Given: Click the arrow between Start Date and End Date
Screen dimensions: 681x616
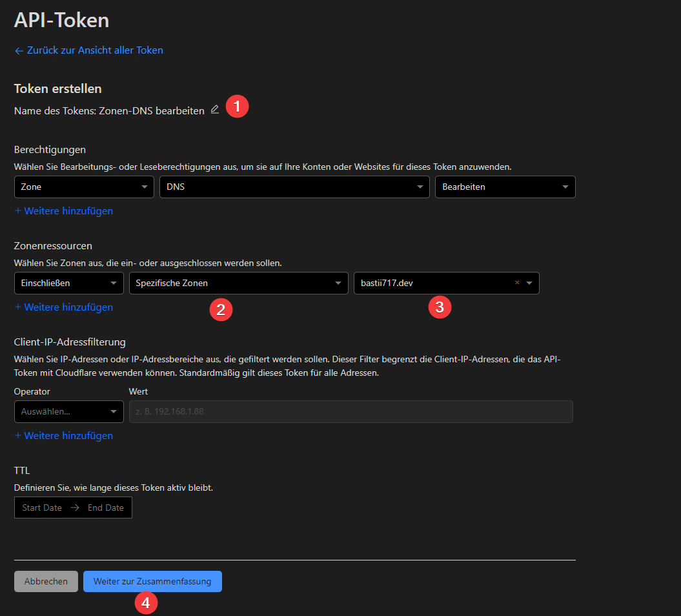Looking at the screenshot, I should pyautogui.click(x=75, y=508).
